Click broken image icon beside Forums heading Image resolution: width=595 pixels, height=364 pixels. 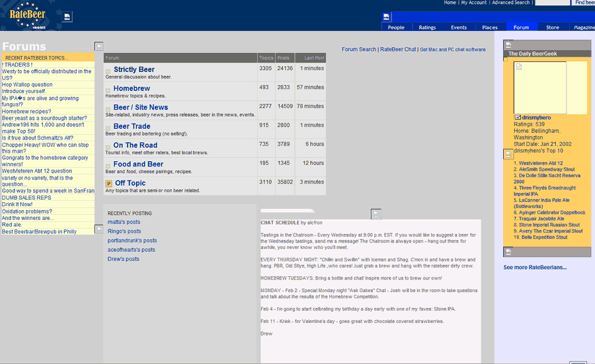click(x=99, y=46)
